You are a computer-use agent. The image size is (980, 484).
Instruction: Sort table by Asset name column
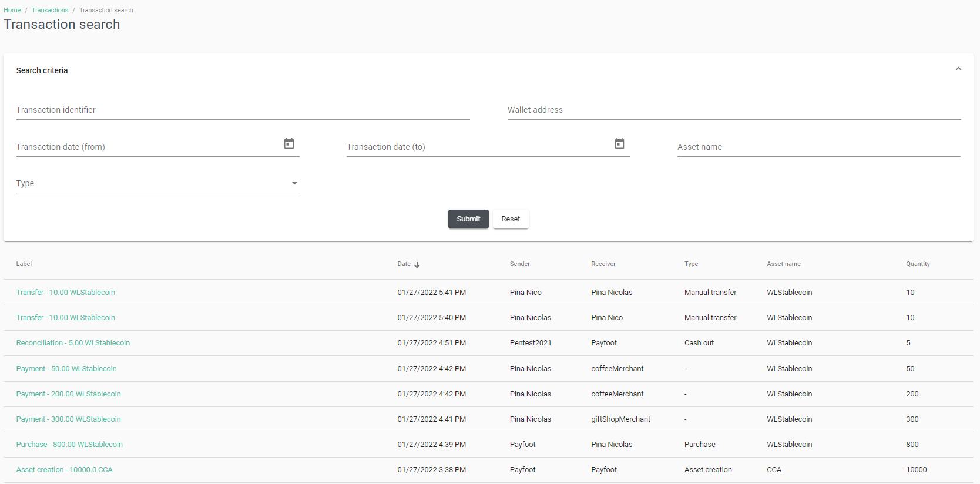coord(784,264)
